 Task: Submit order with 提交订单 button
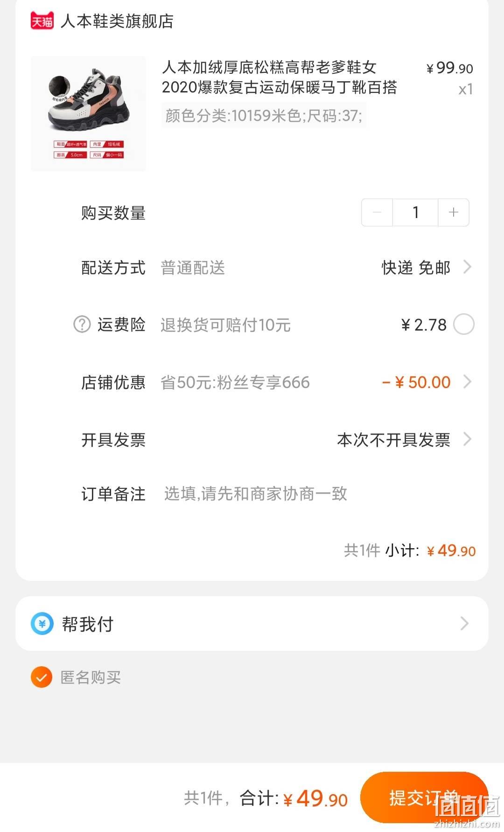(x=424, y=797)
